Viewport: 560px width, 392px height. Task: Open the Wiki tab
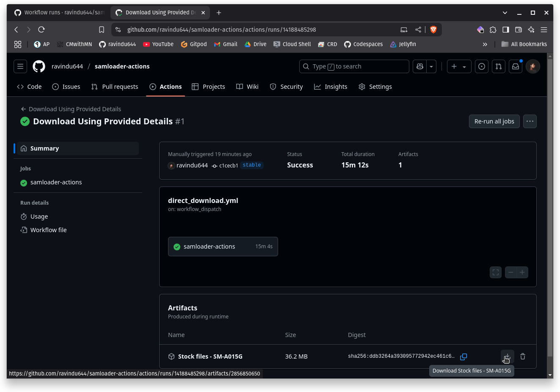247,87
